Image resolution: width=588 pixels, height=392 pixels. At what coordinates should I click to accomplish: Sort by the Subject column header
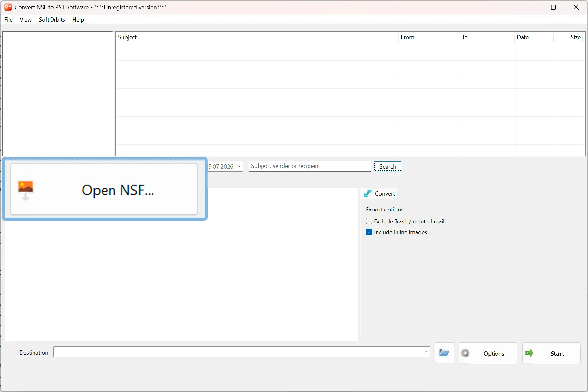[x=257, y=37]
